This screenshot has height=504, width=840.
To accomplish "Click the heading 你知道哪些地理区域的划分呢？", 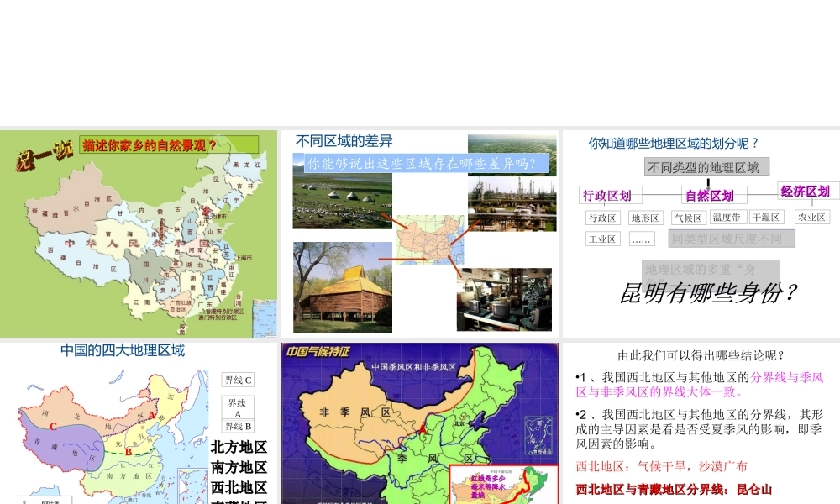I will point(674,144).
